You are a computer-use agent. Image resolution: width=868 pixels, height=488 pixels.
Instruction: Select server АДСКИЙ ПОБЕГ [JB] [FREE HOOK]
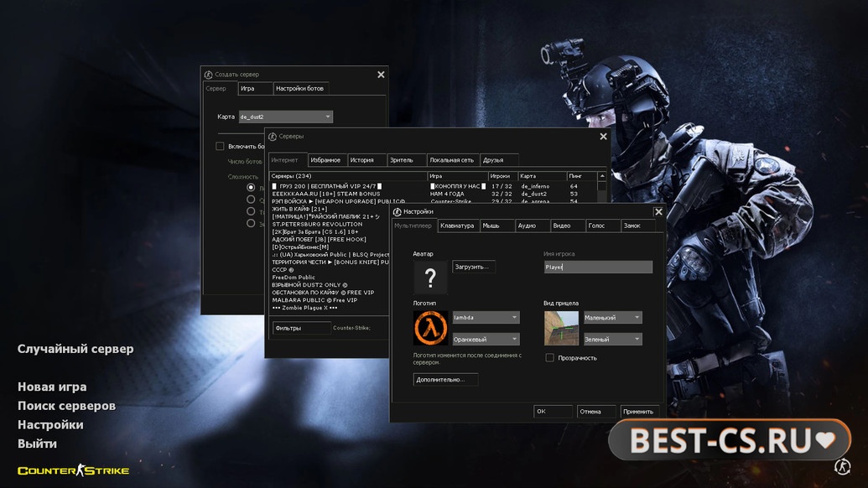coord(319,240)
